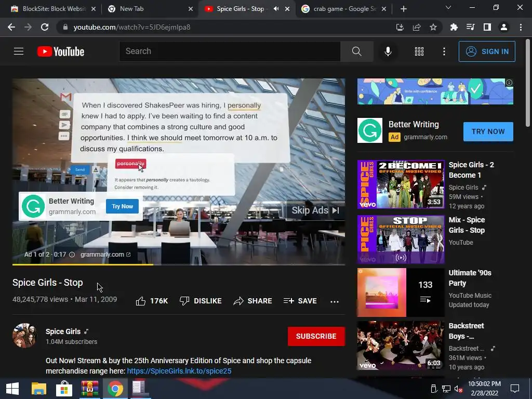The image size is (532, 399).
Task: Open Ultimate '90s Party playlist
Action: pyautogui.click(x=401, y=292)
